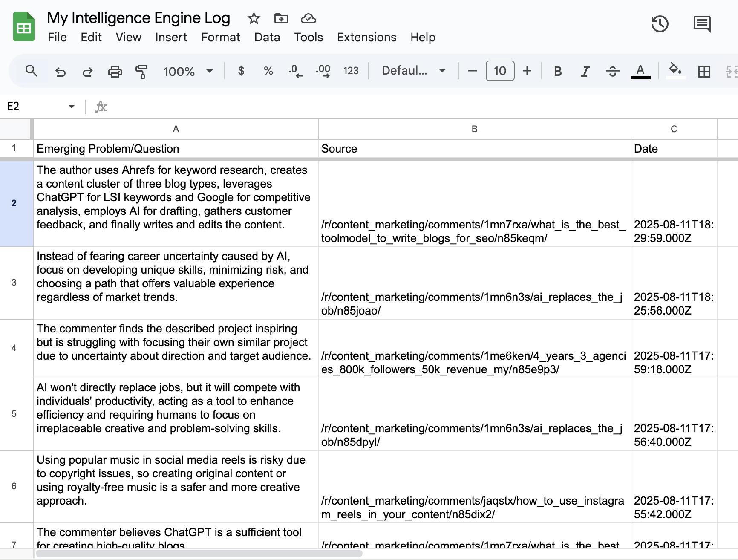
Task: Open the Google Sheets home icon
Action: 24,27
